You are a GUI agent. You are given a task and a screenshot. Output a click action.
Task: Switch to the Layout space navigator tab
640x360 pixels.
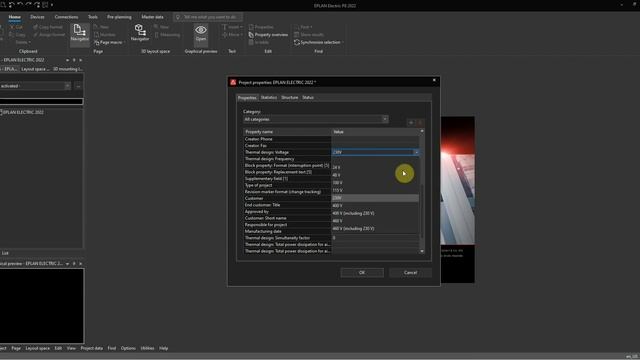pos(35,69)
